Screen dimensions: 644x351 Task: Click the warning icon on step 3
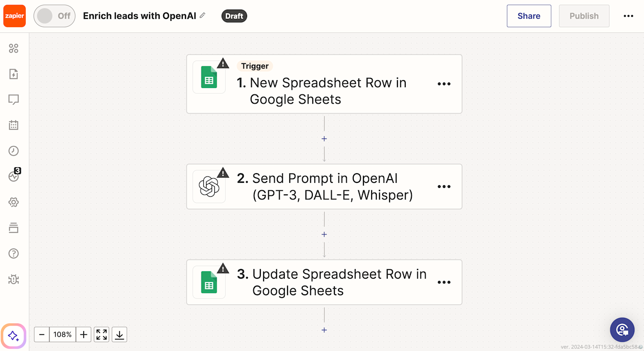(223, 268)
